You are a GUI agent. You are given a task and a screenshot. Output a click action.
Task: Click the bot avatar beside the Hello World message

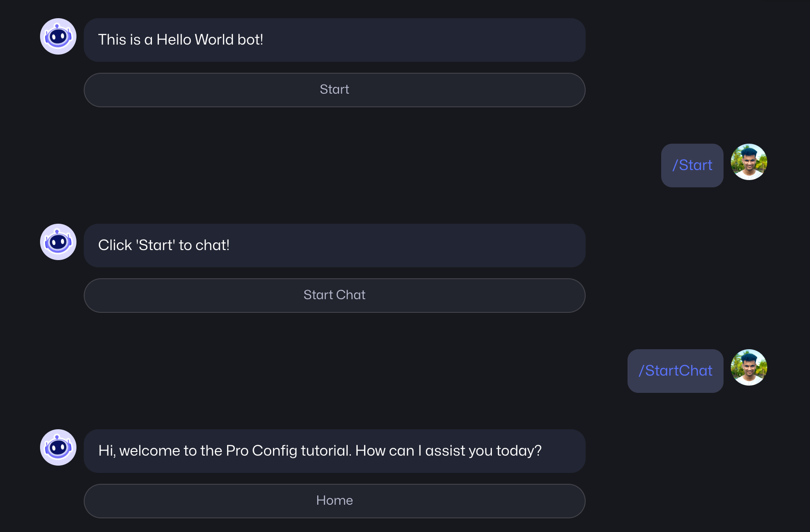click(58, 36)
